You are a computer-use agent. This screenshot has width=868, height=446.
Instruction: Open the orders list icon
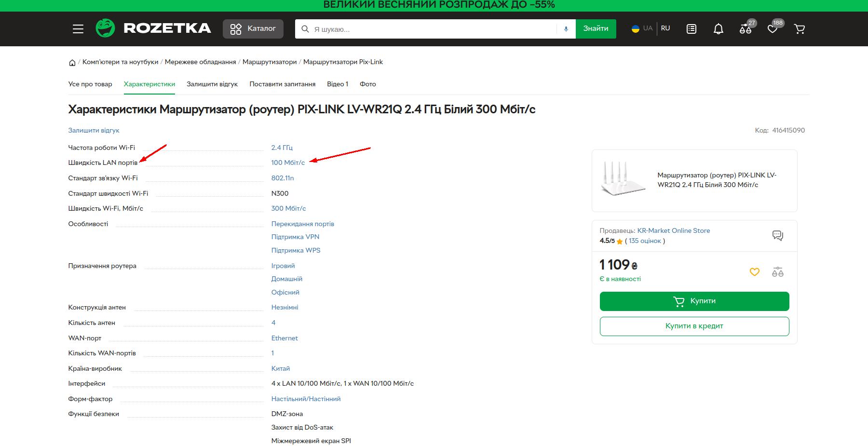click(x=692, y=29)
